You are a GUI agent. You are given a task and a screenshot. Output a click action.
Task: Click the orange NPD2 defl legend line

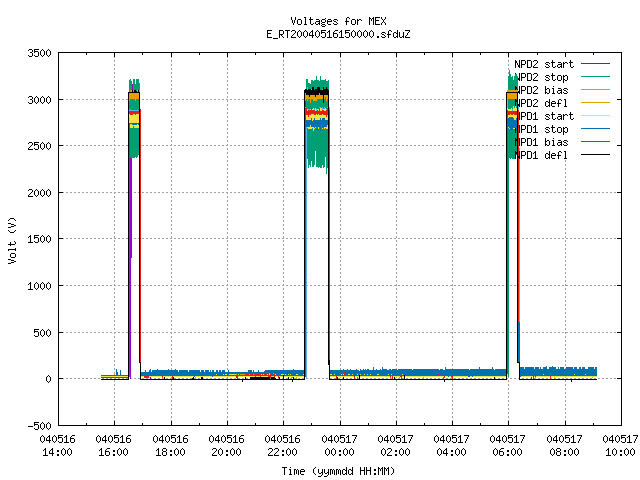[595, 102]
